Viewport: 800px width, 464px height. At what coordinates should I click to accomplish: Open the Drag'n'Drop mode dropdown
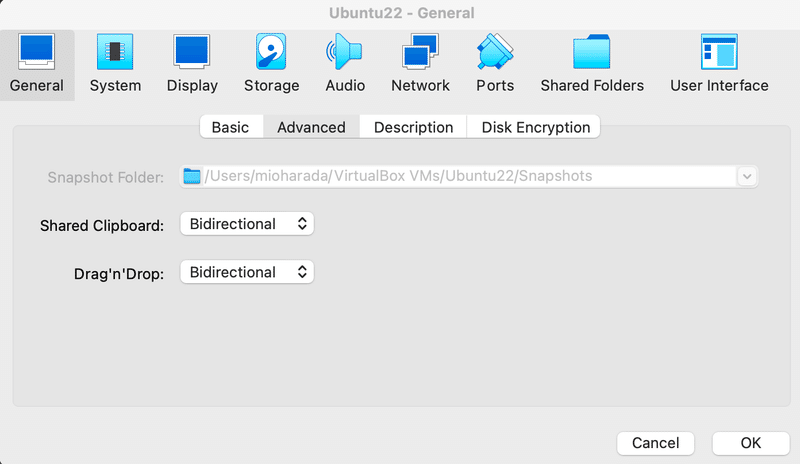[x=247, y=272]
